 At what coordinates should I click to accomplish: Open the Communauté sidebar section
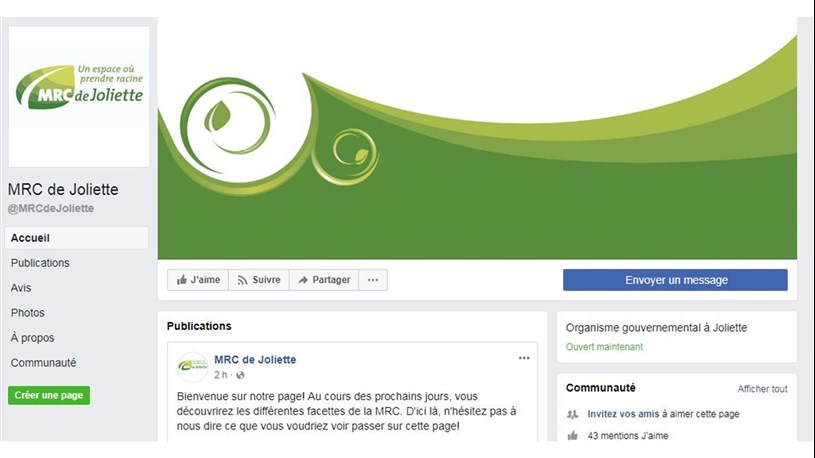pyautogui.click(x=44, y=363)
